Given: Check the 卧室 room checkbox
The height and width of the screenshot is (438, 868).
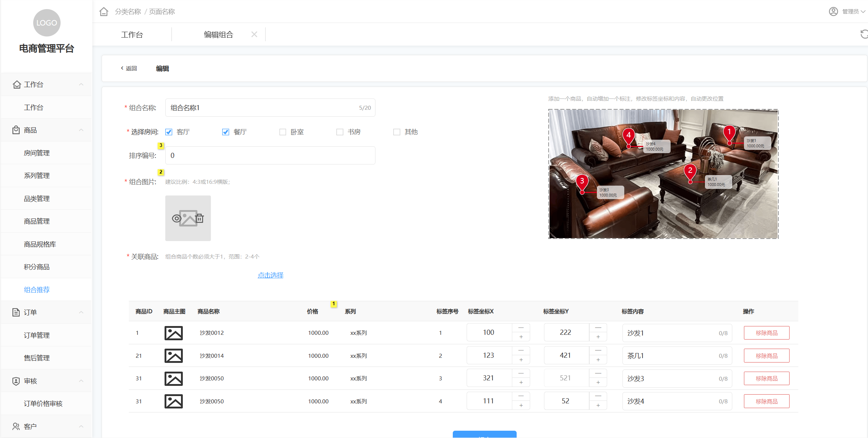Looking at the screenshot, I should coord(283,132).
